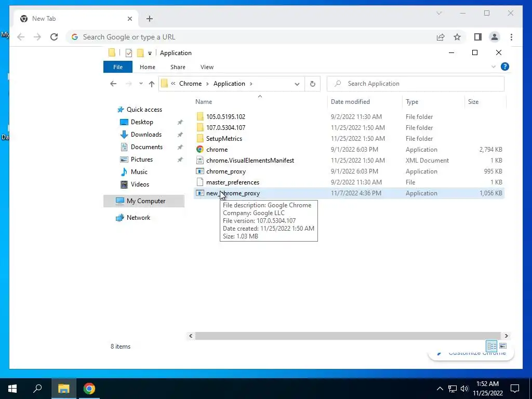Open Chrome side panel icon
The height and width of the screenshot is (399, 532).
pyautogui.click(x=478, y=37)
